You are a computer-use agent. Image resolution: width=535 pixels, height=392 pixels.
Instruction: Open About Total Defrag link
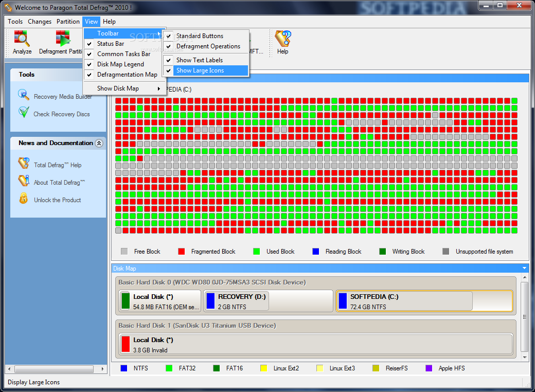[59, 183]
